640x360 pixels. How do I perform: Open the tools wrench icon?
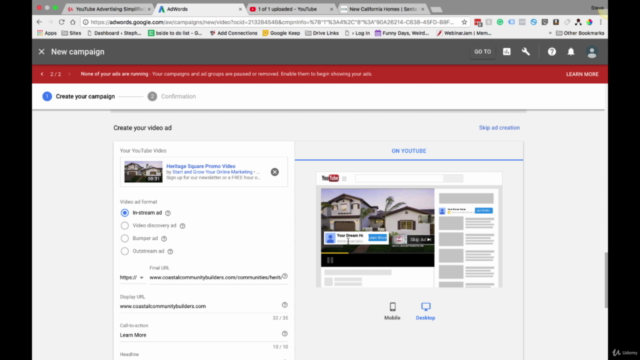[x=526, y=52]
